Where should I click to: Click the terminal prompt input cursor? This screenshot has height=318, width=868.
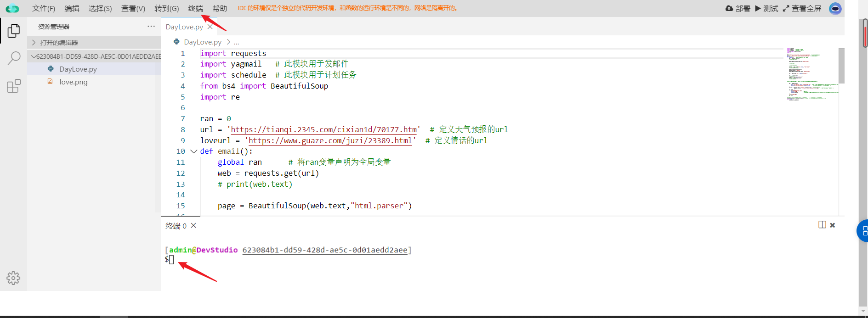pos(171,260)
